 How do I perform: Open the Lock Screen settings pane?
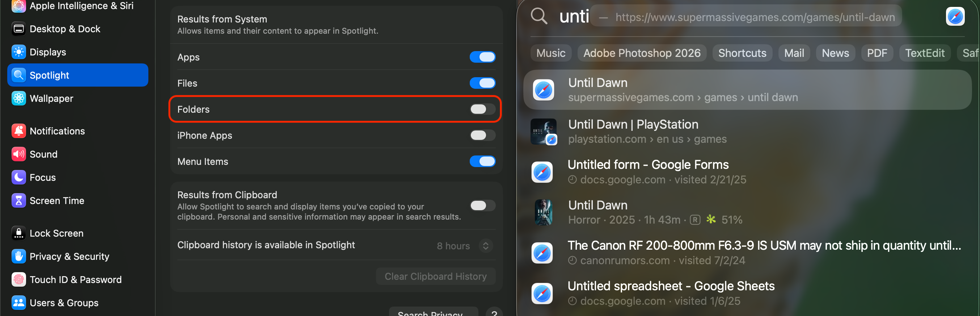[x=77, y=233]
